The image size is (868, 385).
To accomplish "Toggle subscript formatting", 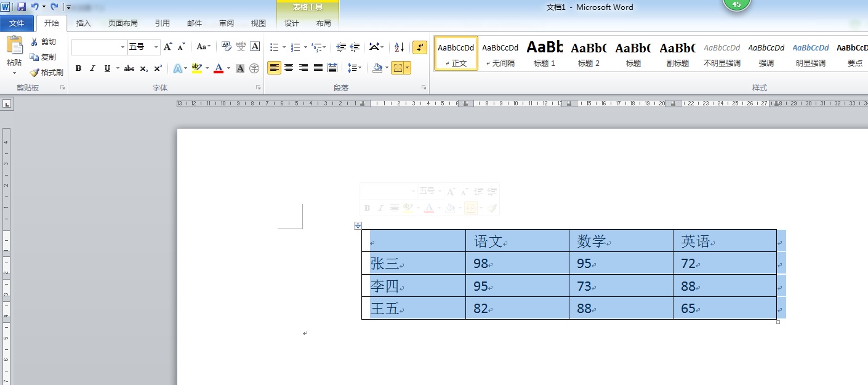I will (143, 68).
